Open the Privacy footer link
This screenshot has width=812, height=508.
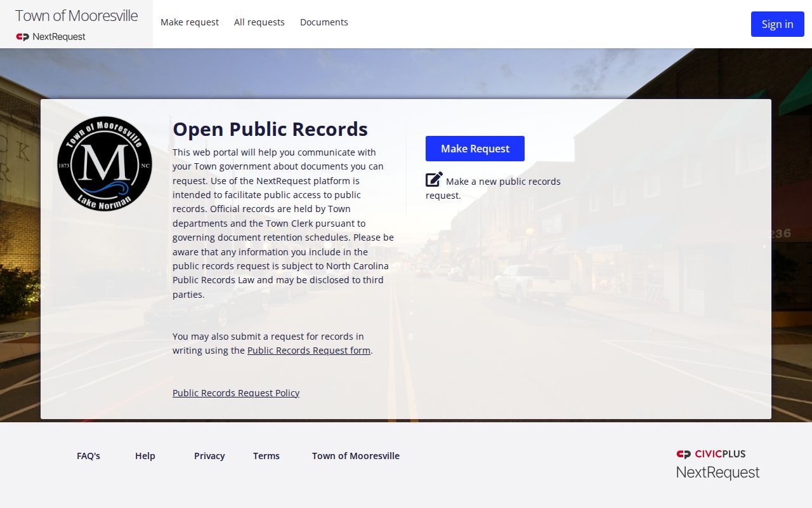tap(210, 456)
